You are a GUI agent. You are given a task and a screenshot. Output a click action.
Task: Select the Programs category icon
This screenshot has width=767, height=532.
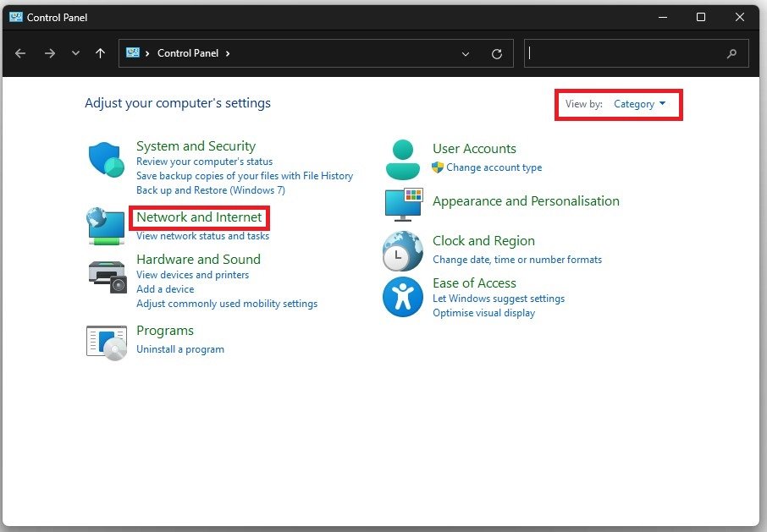(107, 341)
